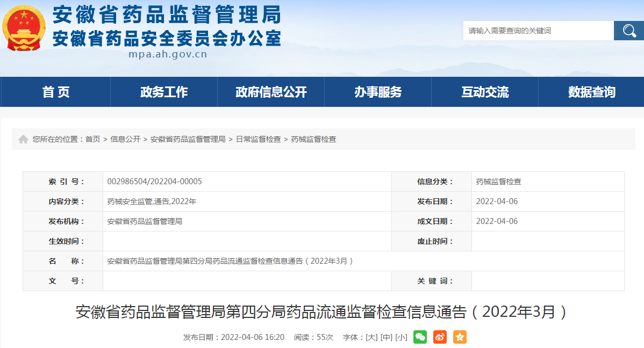Click the 关键词 label cell
644x348 pixels.
tap(432, 281)
